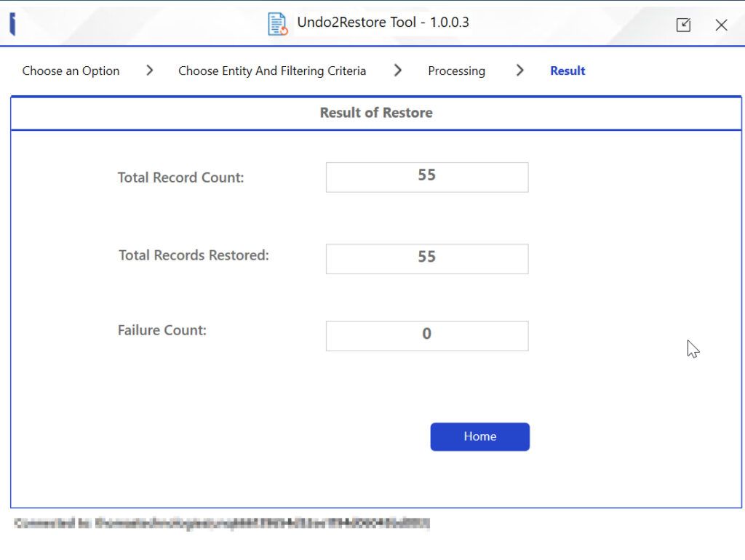Select the Result step in breadcrumb

(567, 71)
